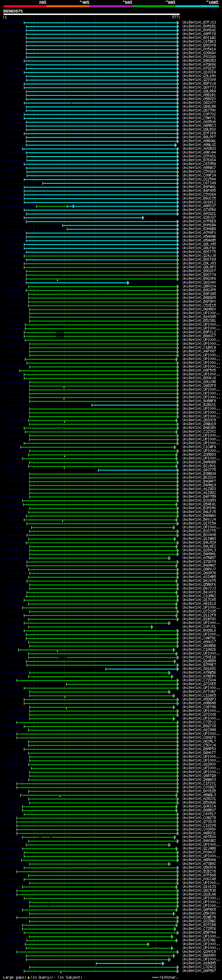Click the UniRef100_Q38JG7 hit label
Viewport: 222px width, 980px height.
199,217
